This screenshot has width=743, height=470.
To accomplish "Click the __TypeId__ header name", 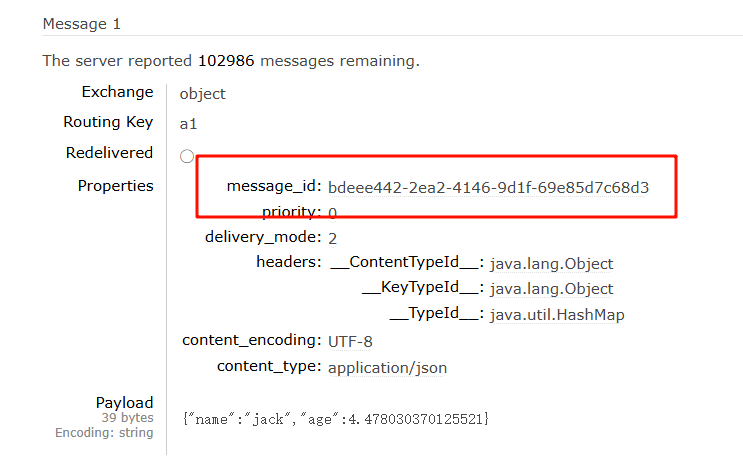I will [x=437, y=315].
